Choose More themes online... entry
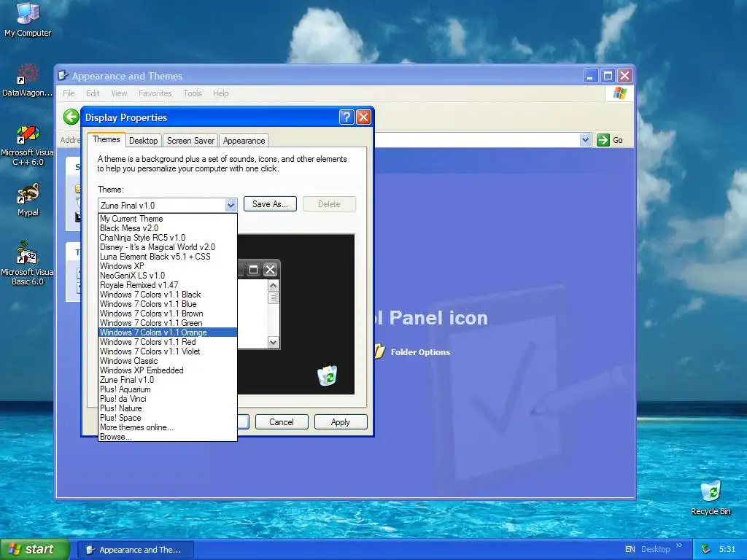This screenshot has width=747, height=560. (x=168, y=427)
